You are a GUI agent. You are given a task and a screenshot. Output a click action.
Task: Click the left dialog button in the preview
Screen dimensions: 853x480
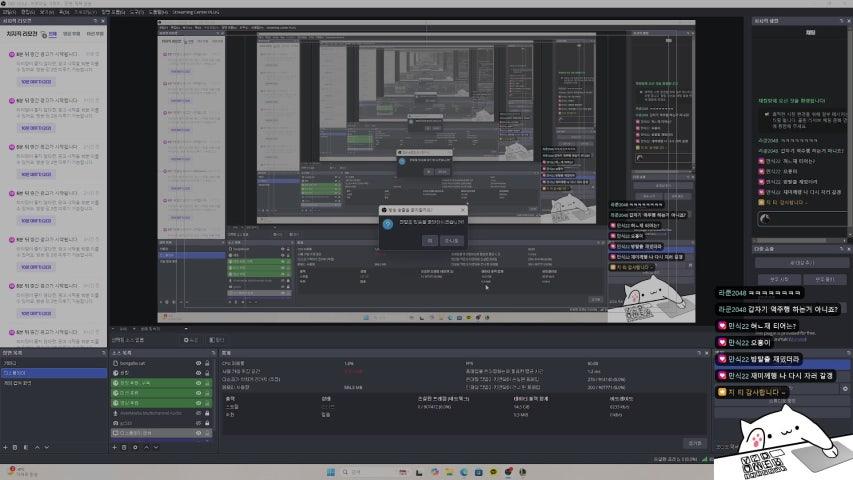click(x=428, y=240)
